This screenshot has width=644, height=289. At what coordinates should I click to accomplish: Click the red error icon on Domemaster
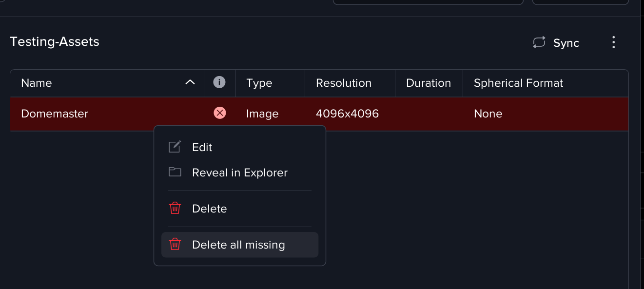click(220, 114)
